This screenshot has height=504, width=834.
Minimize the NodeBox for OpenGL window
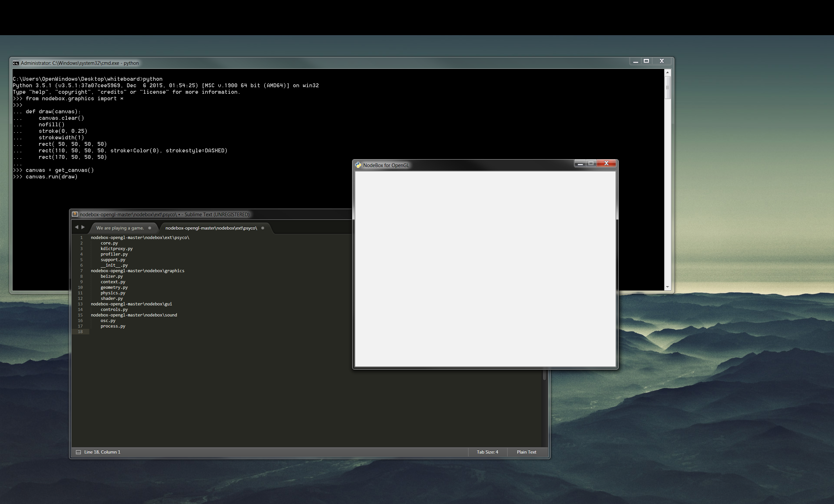pos(580,163)
